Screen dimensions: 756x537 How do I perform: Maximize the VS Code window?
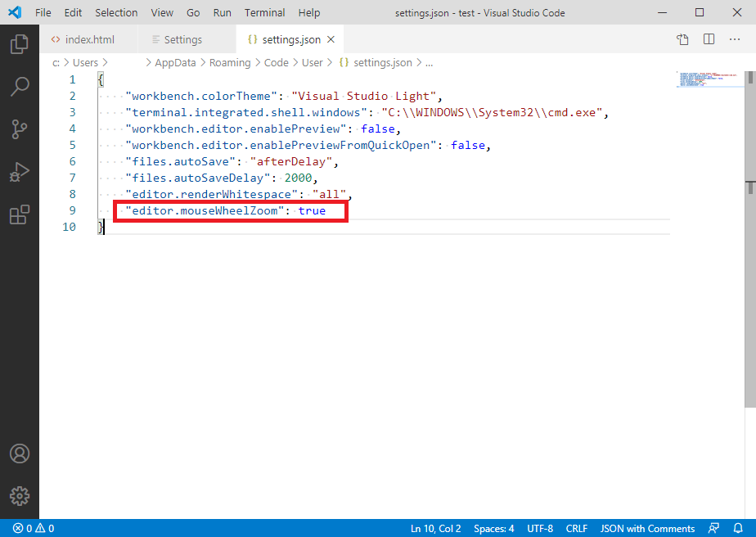(x=700, y=12)
